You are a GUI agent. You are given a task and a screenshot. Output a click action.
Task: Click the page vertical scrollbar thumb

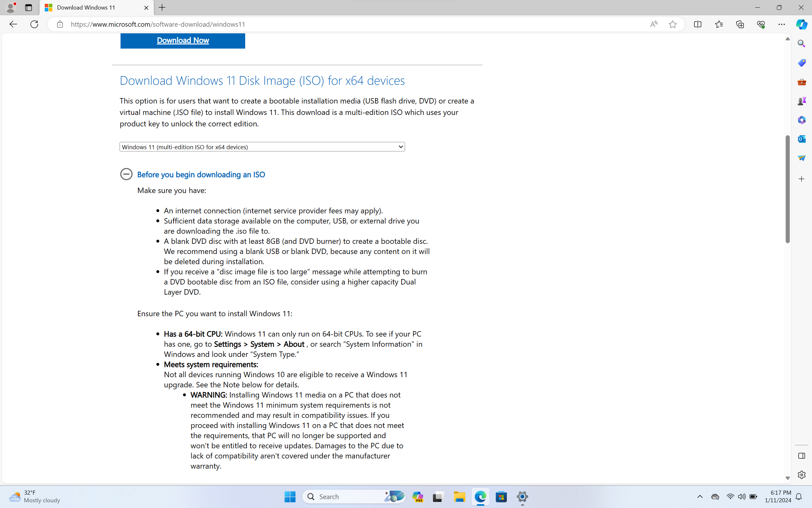(x=788, y=189)
